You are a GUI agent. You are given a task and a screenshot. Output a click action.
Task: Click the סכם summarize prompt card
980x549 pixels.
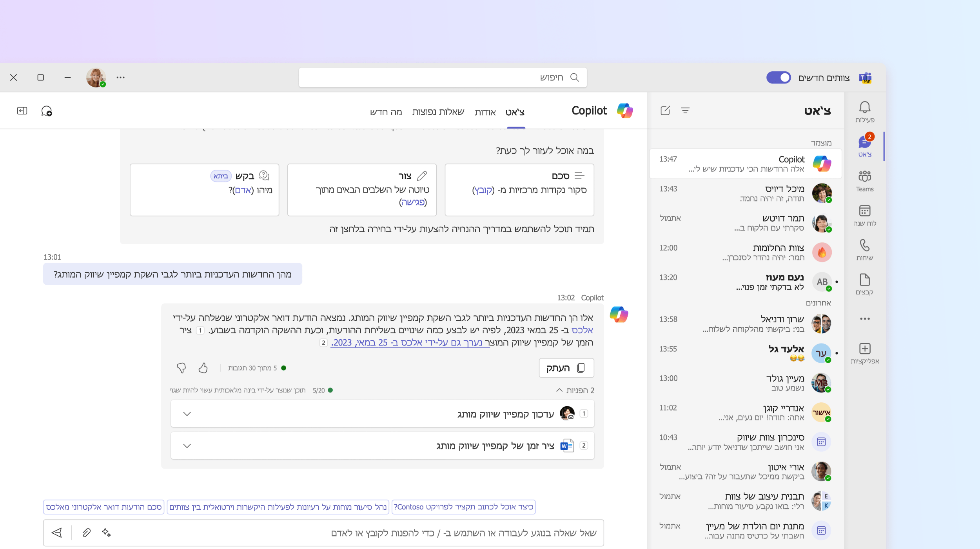(x=519, y=190)
